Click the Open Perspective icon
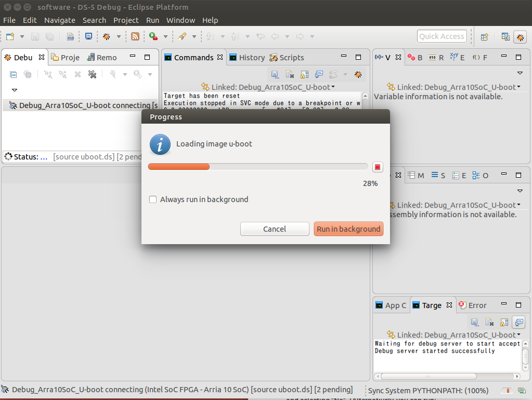Screen dimensions: 532x400 (x=484, y=37)
